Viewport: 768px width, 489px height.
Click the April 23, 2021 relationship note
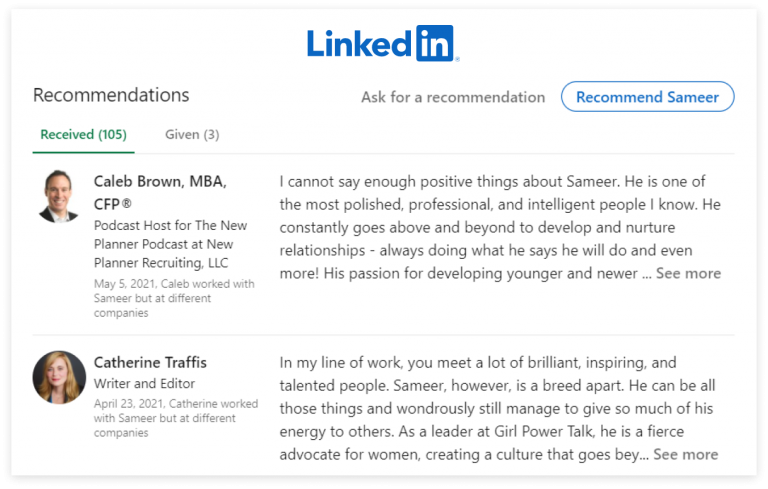(175, 418)
